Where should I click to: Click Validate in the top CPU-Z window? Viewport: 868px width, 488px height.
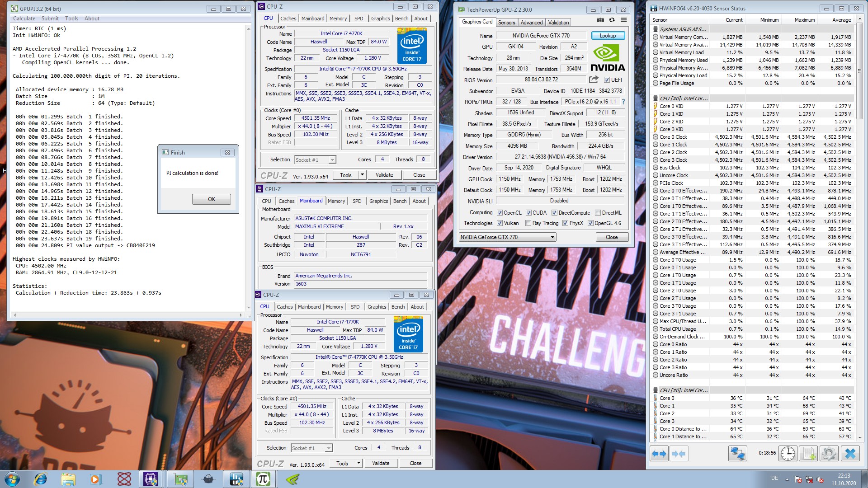[384, 175]
